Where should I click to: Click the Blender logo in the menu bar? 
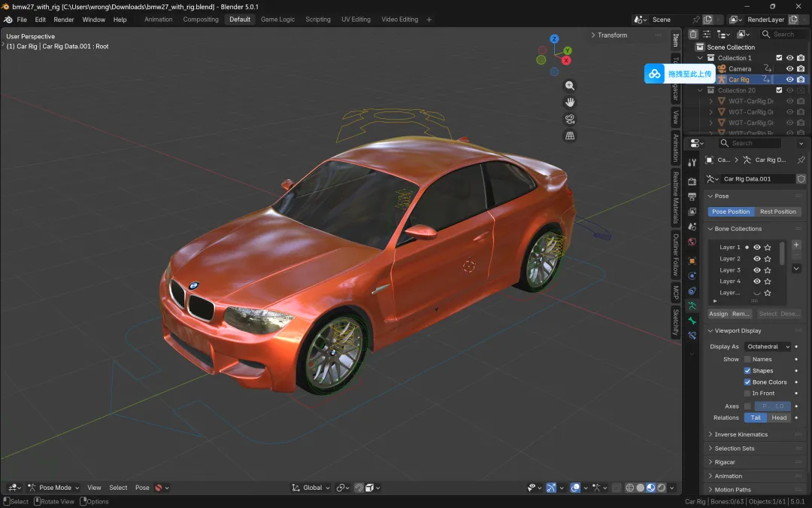coord(8,20)
